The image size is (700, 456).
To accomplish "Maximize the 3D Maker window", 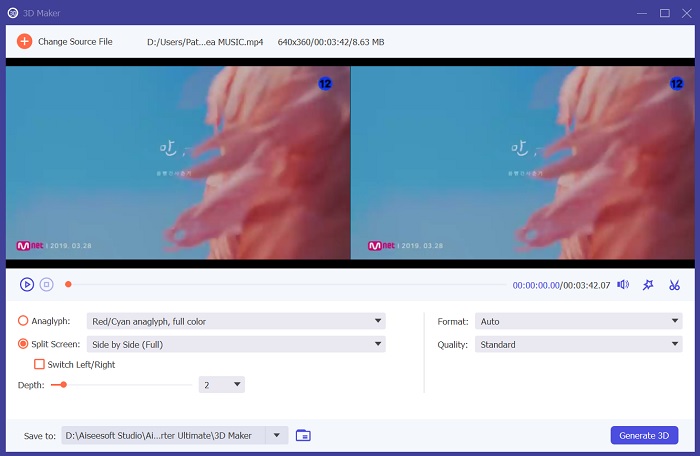I will [665, 13].
